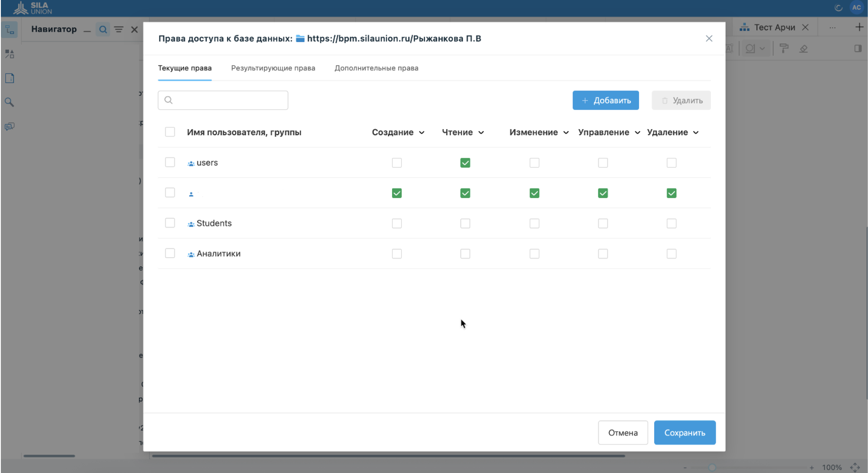Open the document page sidebar icon
Image resolution: width=868 pixels, height=473 pixels.
[x=10, y=78]
